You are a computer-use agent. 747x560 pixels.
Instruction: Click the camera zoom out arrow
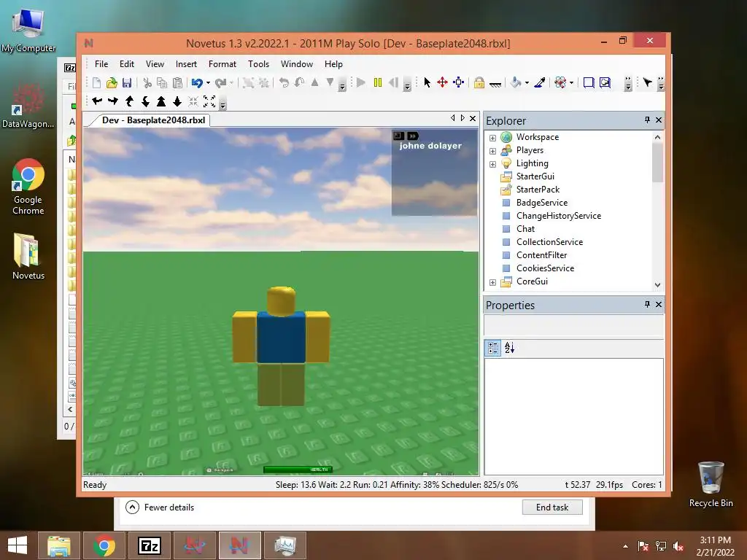coord(177,101)
